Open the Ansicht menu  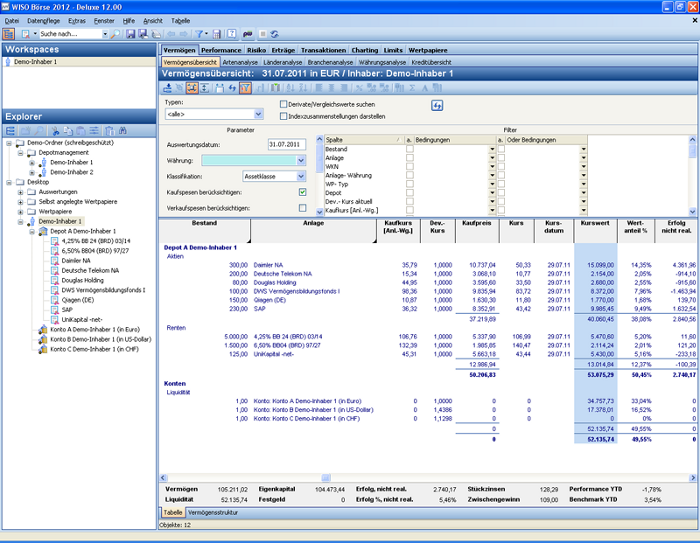(x=153, y=21)
